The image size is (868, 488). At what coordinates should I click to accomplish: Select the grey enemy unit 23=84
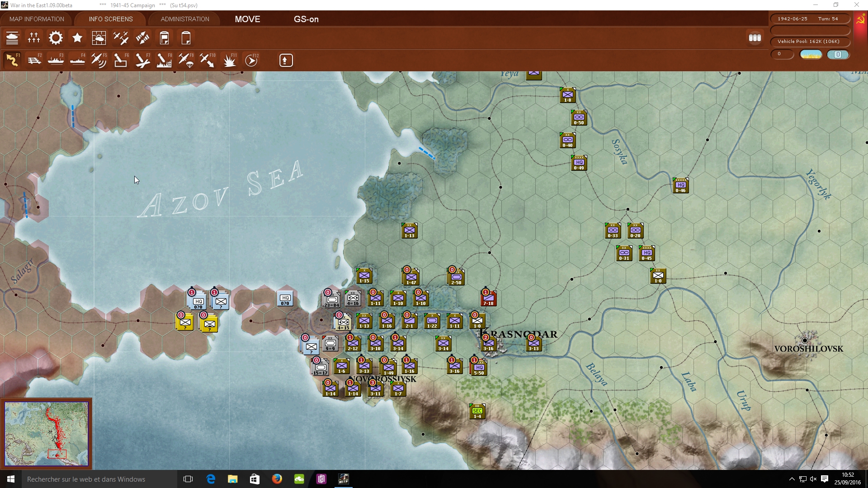332,300
